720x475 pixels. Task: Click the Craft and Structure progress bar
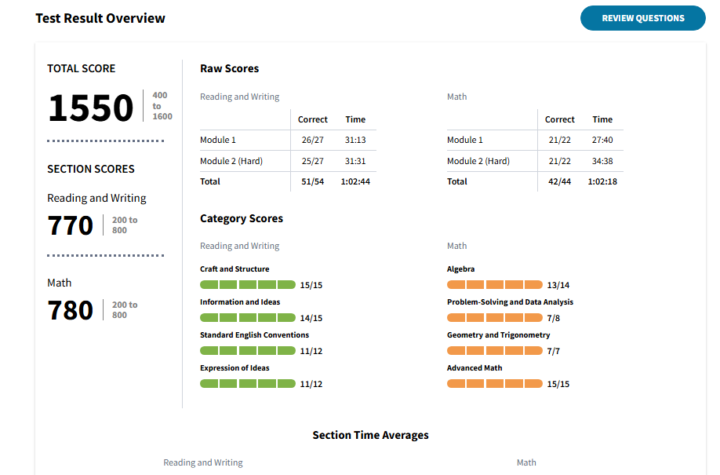pos(248,285)
